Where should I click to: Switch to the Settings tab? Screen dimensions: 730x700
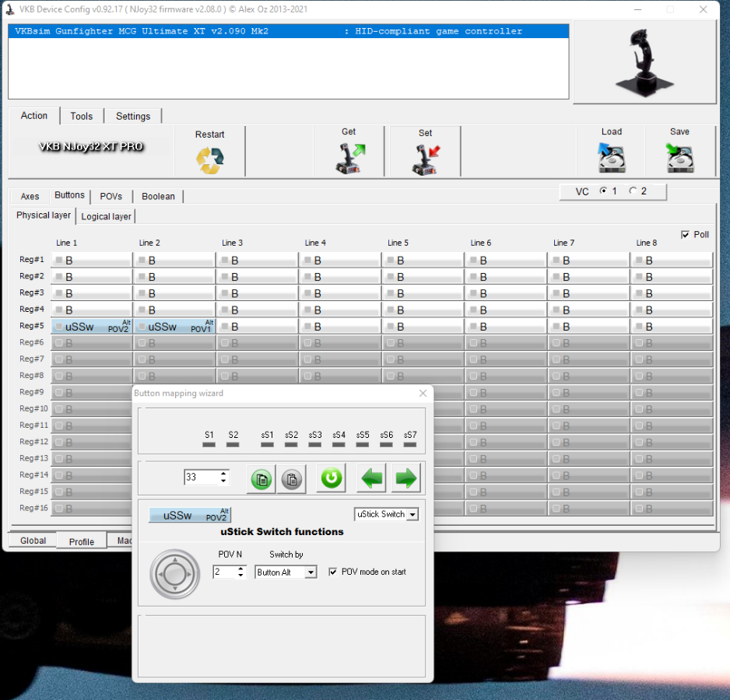(133, 117)
